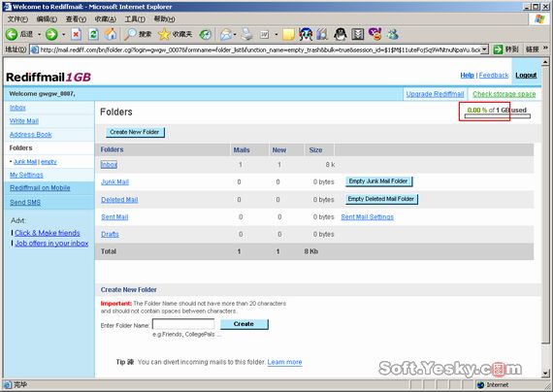Open dropdown arrow beside the Forward button
This screenshot has height=392, width=553.
[x=63, y=35]
